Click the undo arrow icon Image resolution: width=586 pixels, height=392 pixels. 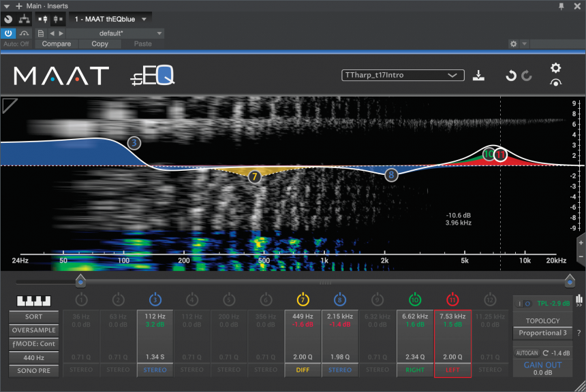click(x=510, y=76)
